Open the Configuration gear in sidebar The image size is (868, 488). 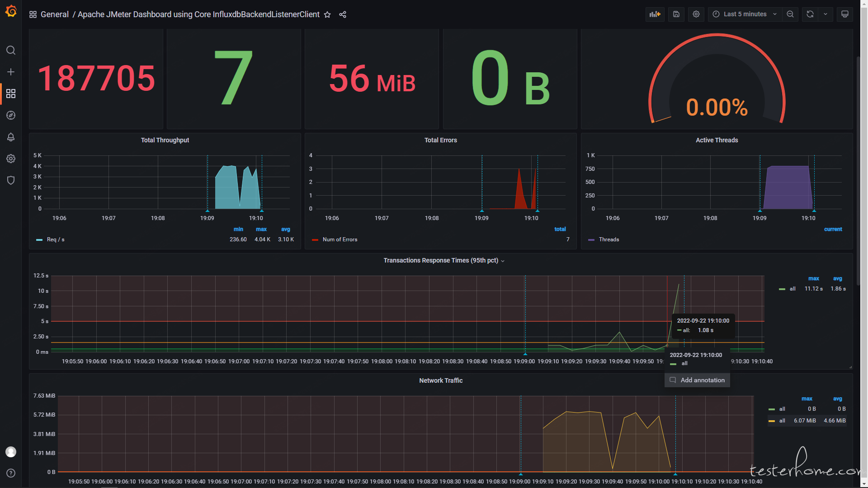pyautogui.click(x=11, y=159)
